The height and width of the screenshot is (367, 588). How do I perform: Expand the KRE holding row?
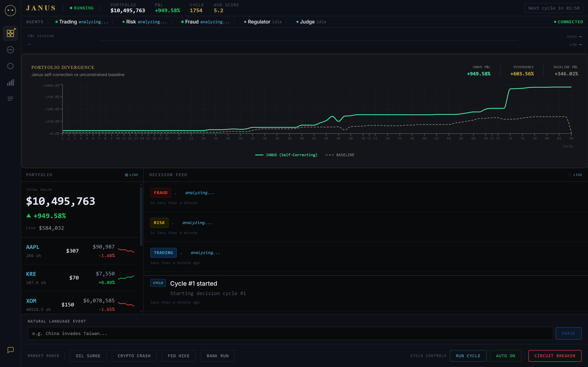80,278
